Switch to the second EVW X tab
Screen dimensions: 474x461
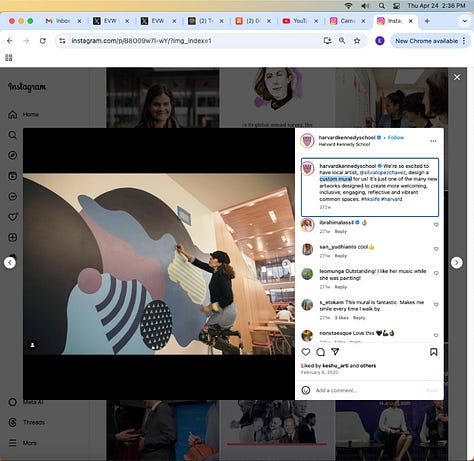[x=158, y=21]
